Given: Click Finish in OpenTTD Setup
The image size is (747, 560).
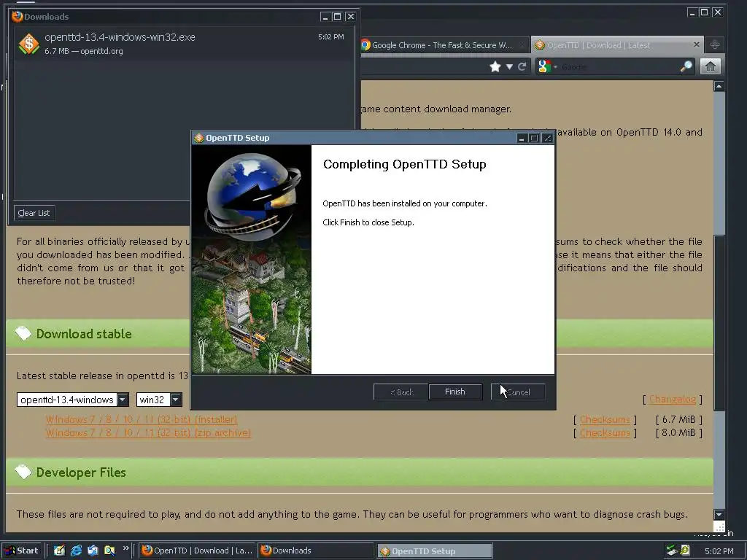Looking at the screenshot, I should (455, 392).
